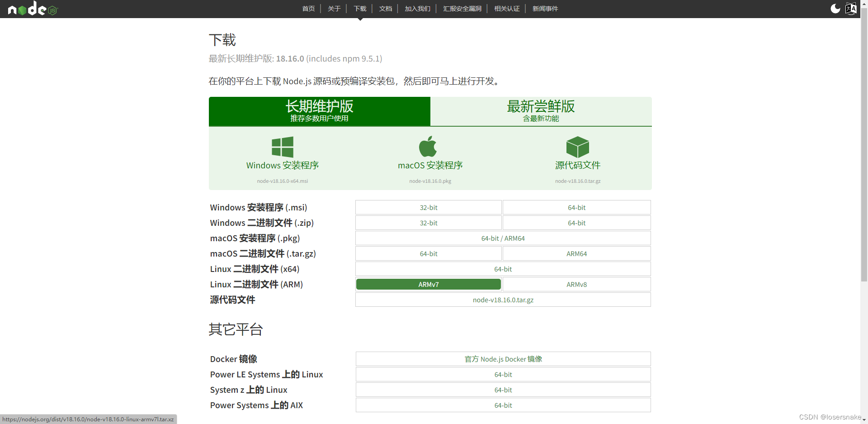Image resolution: width=868 pixels, height=424 pixels.
Task: Open 汇报安全漏洞 navigation link
Action: 462,9
